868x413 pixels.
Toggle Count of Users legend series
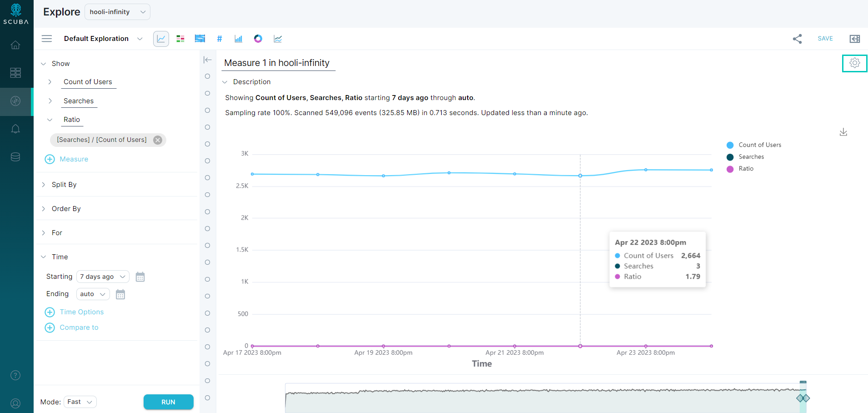754,145
